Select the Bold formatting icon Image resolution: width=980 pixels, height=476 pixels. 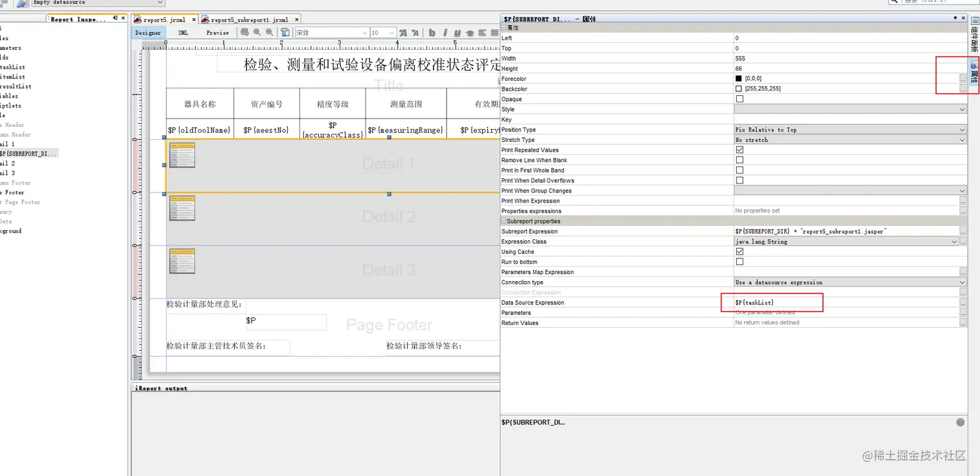pyautogui.click(x=432, y=32)
